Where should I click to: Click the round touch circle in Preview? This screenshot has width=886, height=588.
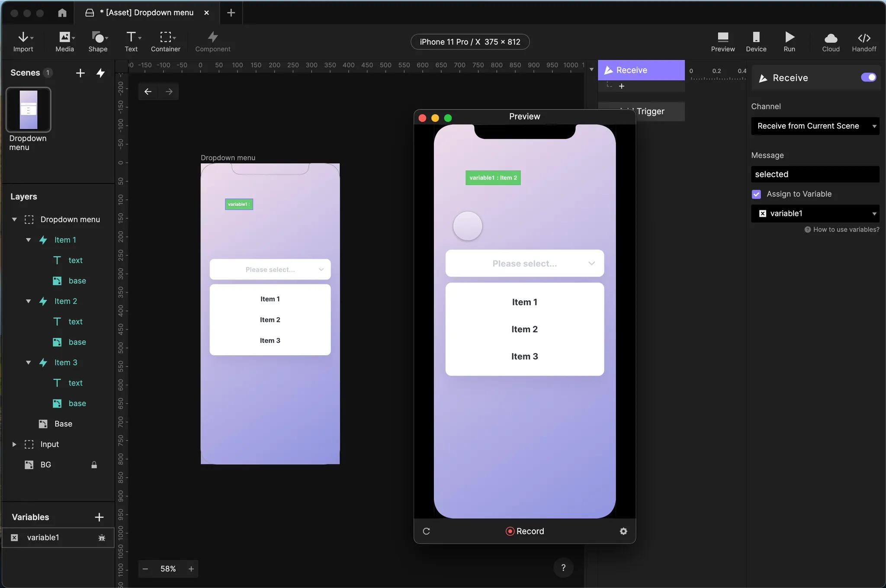coord(468,226)
